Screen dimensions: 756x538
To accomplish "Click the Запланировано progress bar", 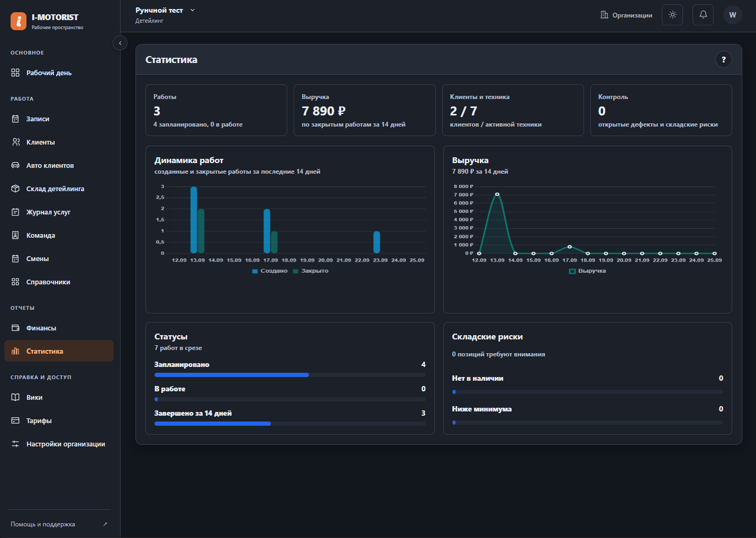I will pyautogui.click(x=290, y=375).
